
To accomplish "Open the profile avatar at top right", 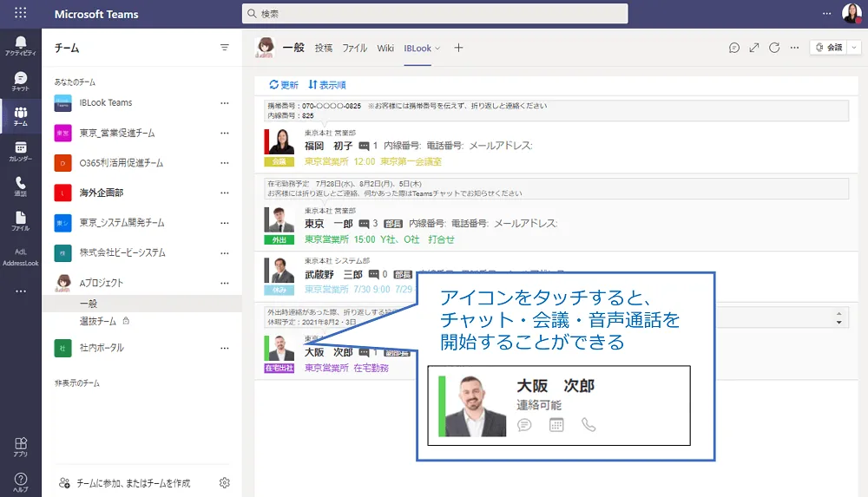I will pos(852,13).
